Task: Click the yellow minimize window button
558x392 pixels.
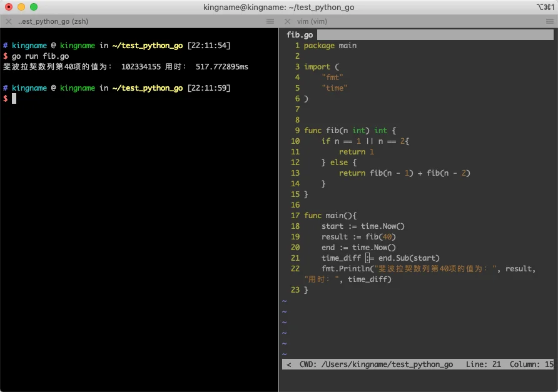Action: pos(21,7)
